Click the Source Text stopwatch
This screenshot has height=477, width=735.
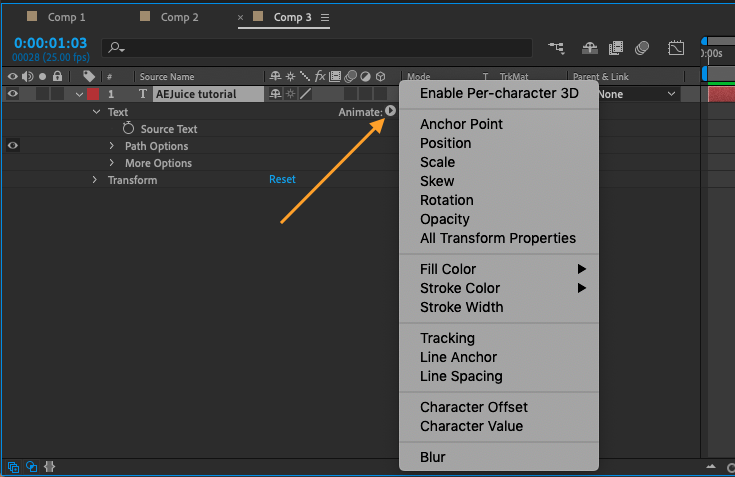pyautogui.click(x=128, y=129)
